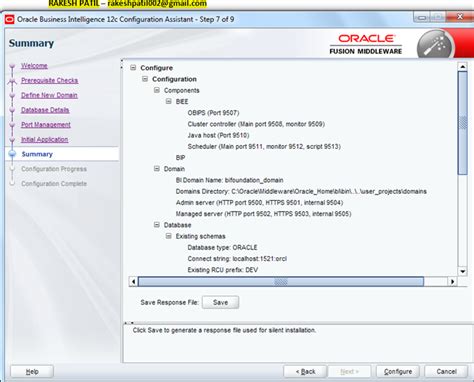Collapse the Domain tree node
This screenshot has height=382, width=474.
tap(157, 169)
